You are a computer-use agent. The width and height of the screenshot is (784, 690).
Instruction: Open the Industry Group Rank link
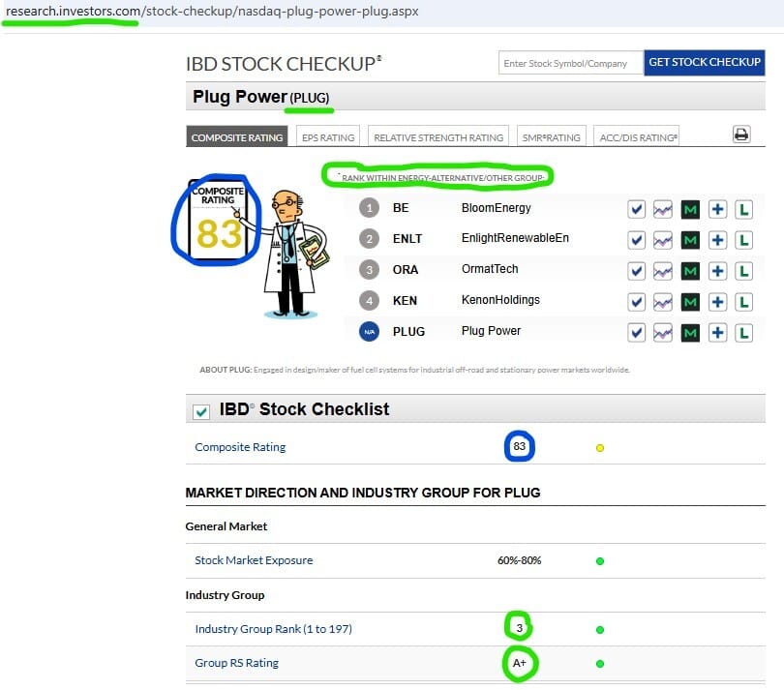click(274, 629)
